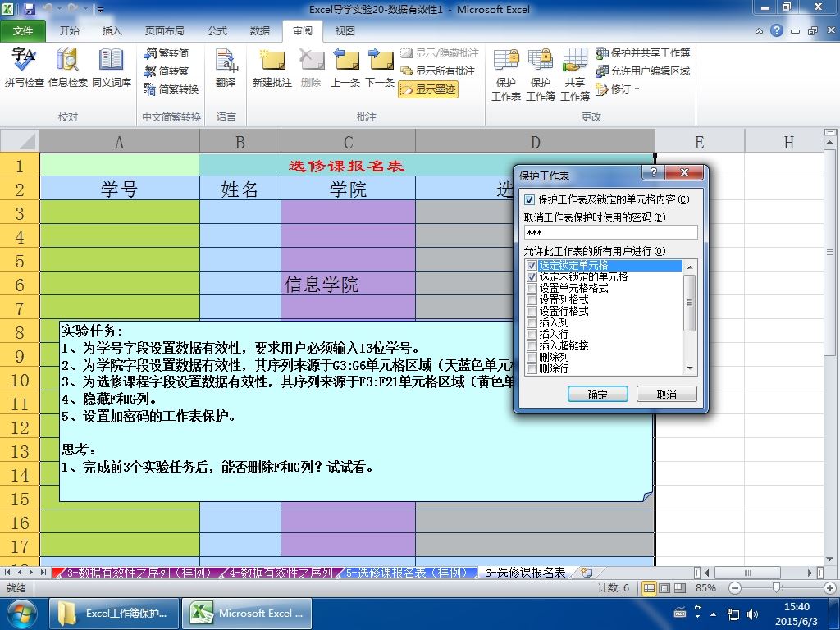Enable 插入列 permission

[532, 323]
